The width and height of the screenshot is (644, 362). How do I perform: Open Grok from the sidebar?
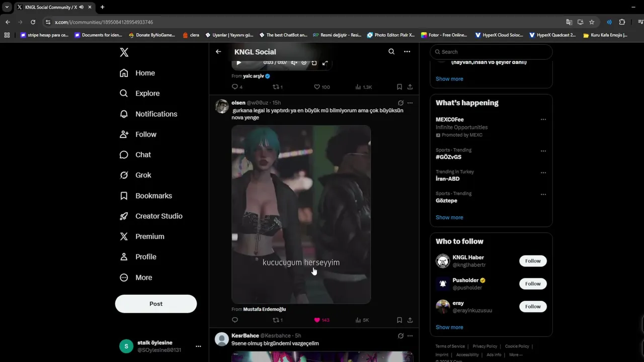click(x=135, y=175)
